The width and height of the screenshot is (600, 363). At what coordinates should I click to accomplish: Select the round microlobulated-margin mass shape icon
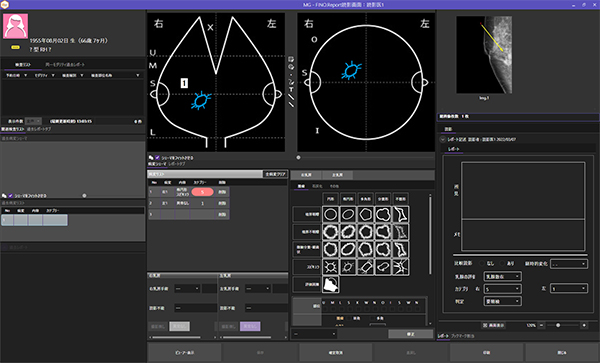coord(331,249)
